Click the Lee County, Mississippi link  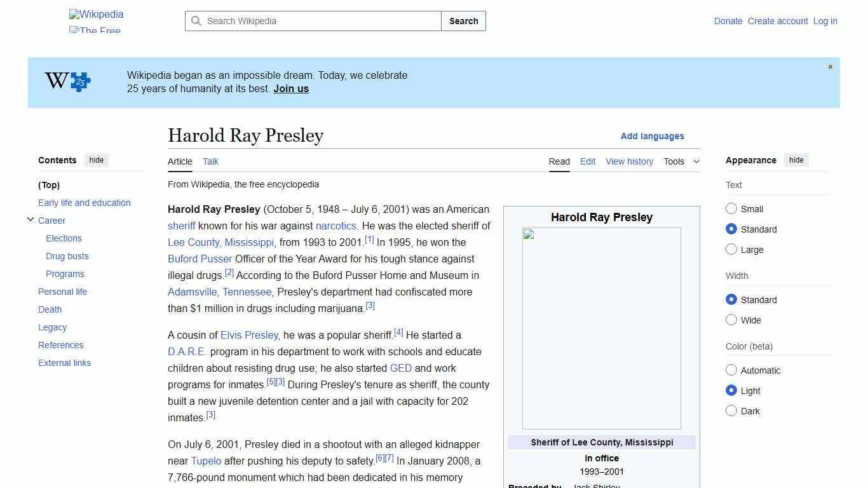point(220,242)
